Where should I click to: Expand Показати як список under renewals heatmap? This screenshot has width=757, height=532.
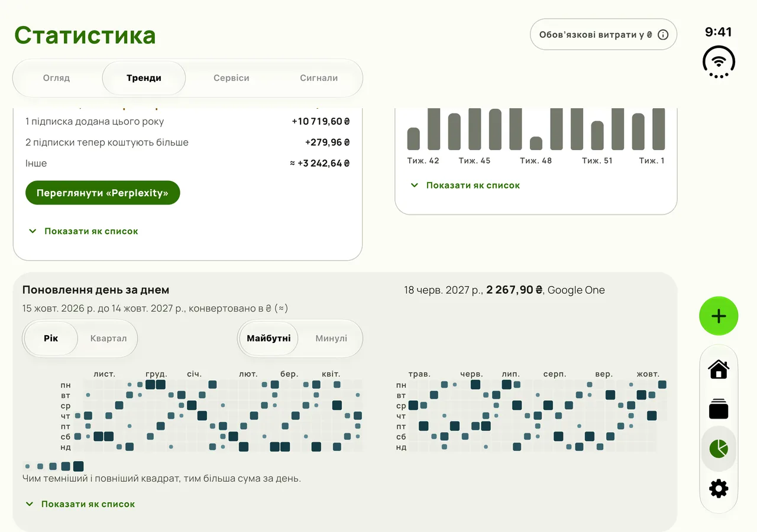tap(80, 504)
